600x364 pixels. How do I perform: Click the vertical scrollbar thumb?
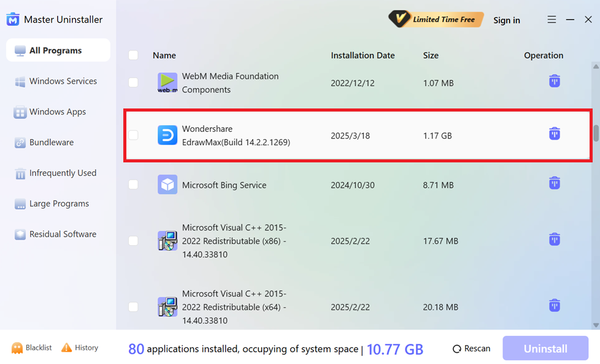(596, 134)
